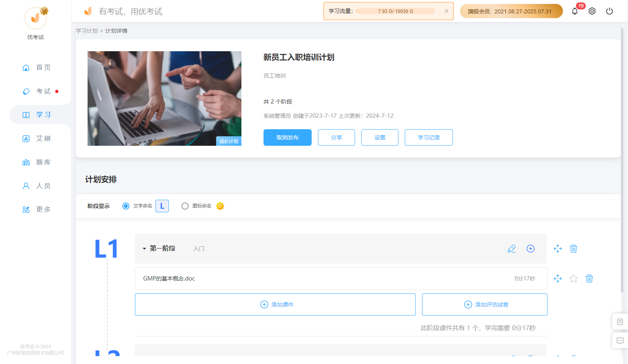Image resolution: width=628 pixels, height=364 pixels.
Task: Open 更多 in sidebar
Action: coord(36,209)
